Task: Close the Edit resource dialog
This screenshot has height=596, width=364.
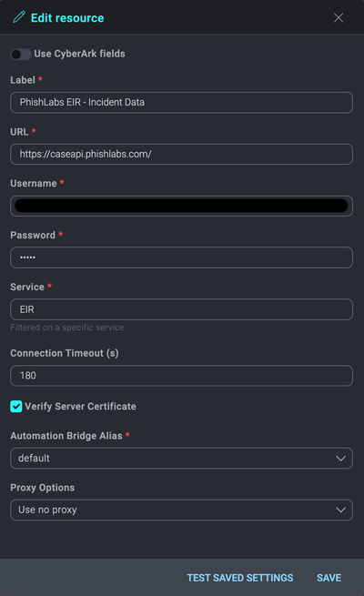Action: (x=339, y=17)
